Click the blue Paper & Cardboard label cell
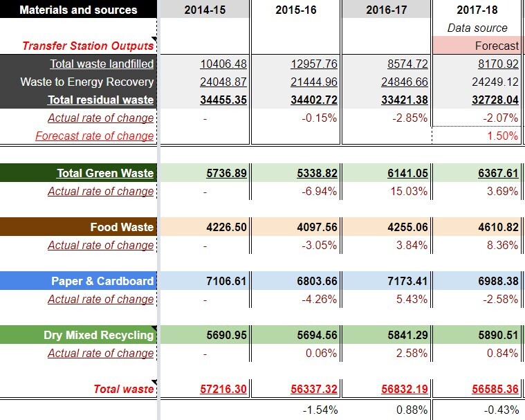The height and width of the screenshot is (420, 525). coord(78,281)
